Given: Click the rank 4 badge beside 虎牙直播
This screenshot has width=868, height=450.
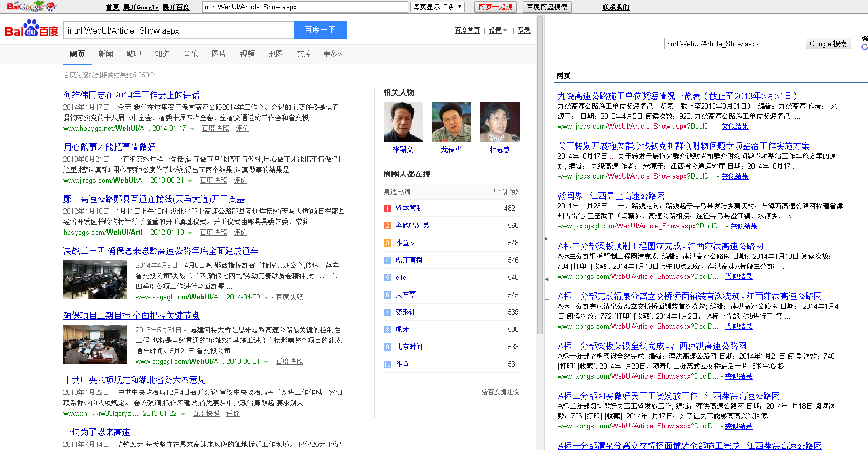Looking at the screenshot, I should [x=387, y=260].
